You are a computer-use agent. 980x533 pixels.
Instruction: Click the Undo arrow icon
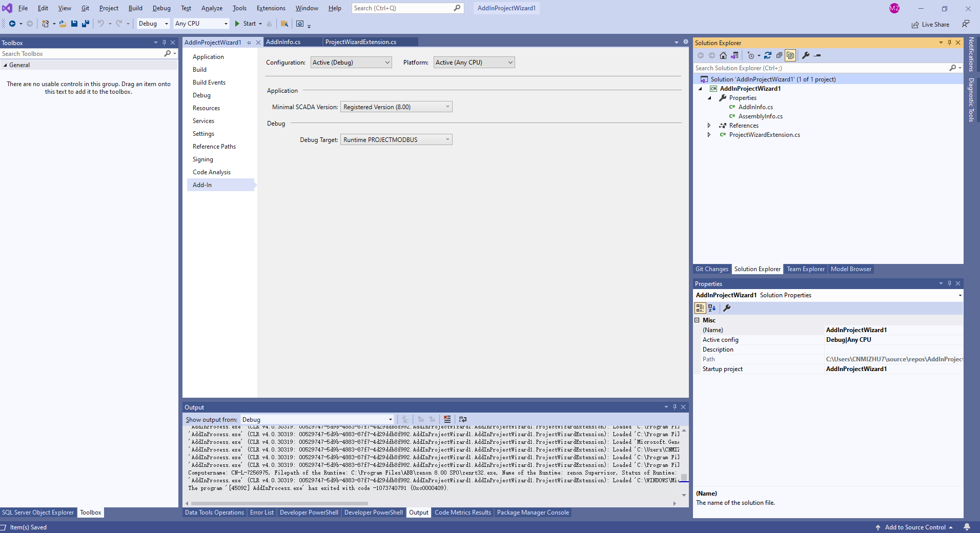101,24
